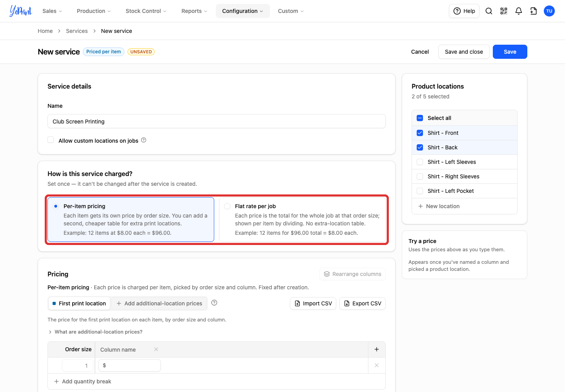This screenshot has width=565, height=392.
Task: Expand What are additional-location prices?
Action: (x=95, y=332)
